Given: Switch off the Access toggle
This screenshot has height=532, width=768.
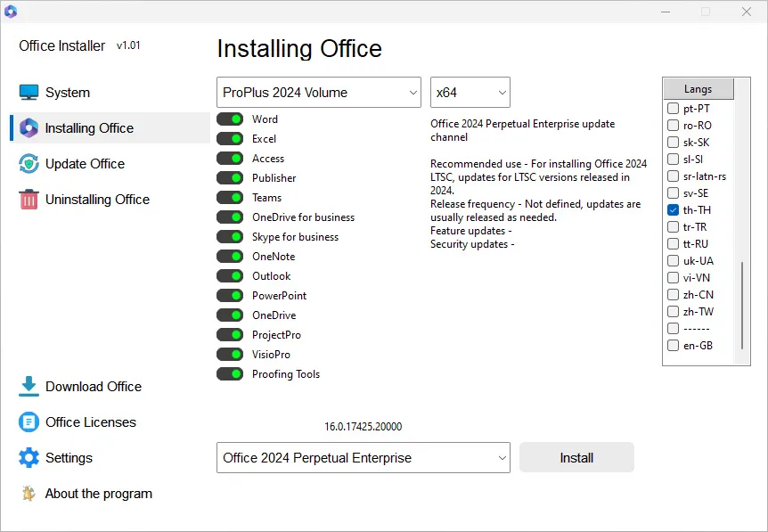Looking at the screenshot, I should [230, 159].
